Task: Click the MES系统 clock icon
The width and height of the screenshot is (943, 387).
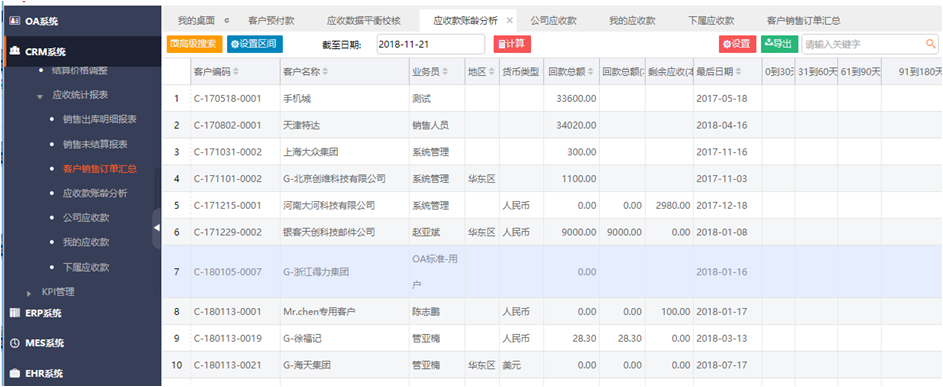Action: [x=15, y=343]
